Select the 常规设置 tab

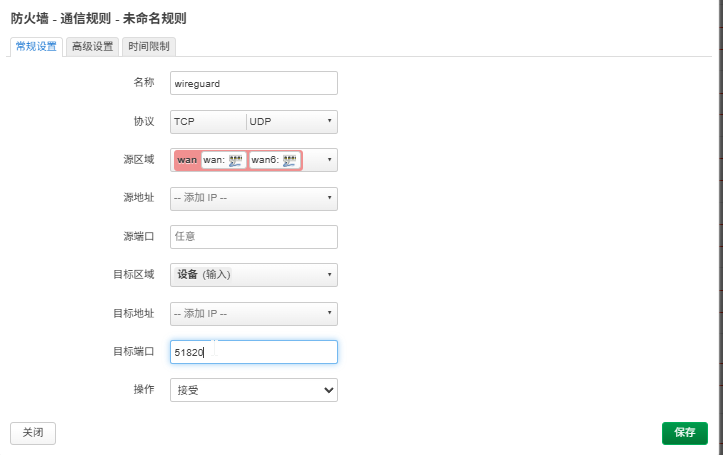pos(36,47)
